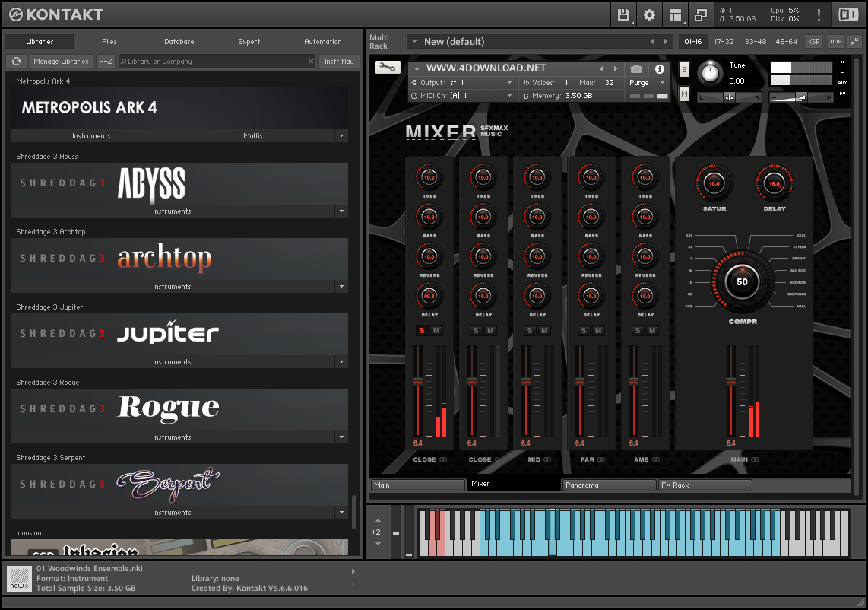
Task: Toggle the Instr Nav button
Action: 339,62
